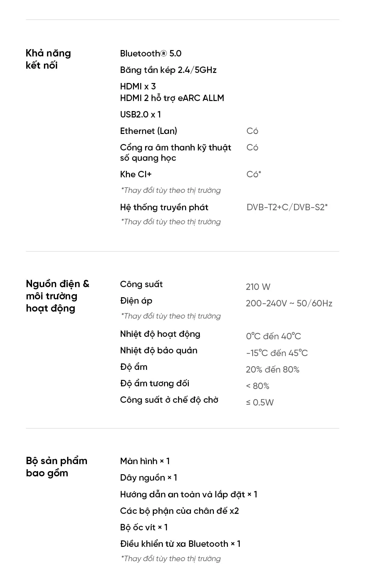
Task: Select the '200-240V ~ 50/60Hz' voltage value
Action: click(x=289, y=303)
